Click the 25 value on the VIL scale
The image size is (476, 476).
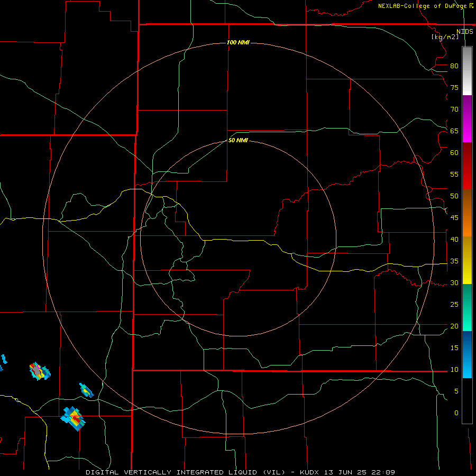pos(454,305)
